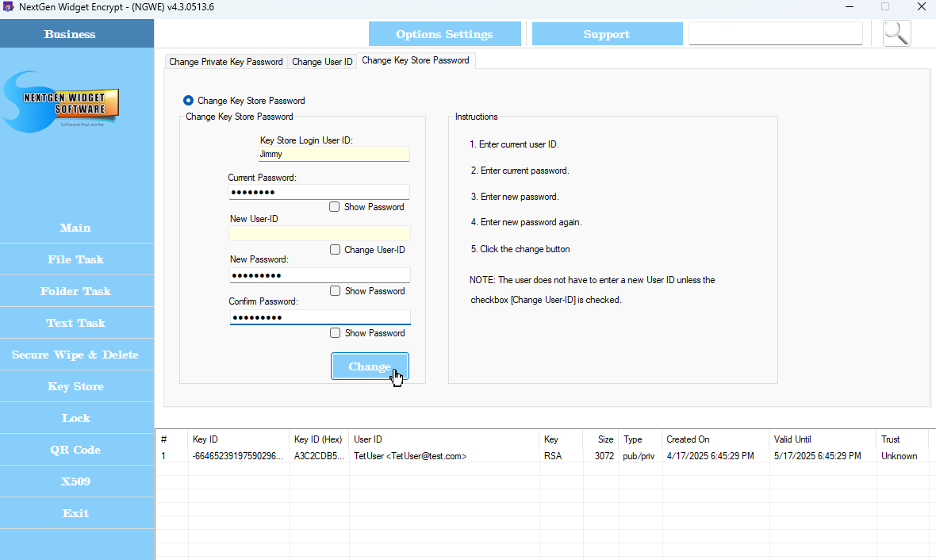Click the magnifying glass search icon
The width and height of the screenshot is (936, 560).
click(896, 33)
